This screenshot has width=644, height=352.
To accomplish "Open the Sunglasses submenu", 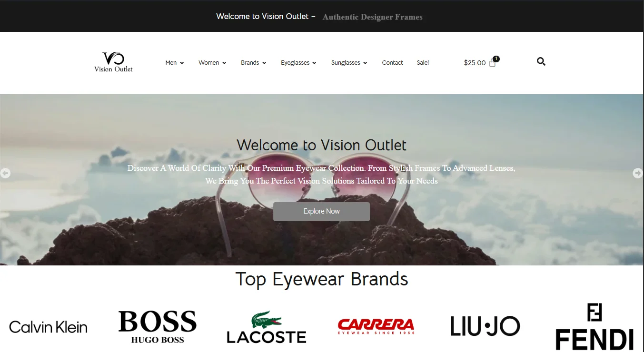I will pyautogui.click(x=349, y=63).
